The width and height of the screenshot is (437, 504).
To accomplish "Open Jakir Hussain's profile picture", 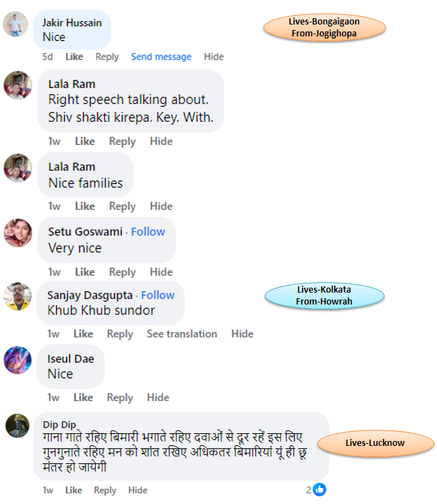I will click(15, 24).
